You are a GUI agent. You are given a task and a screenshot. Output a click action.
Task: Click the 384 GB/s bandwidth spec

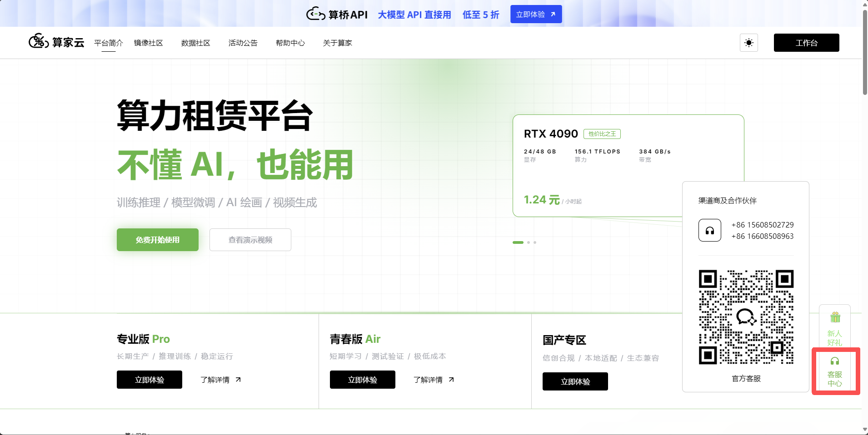655,152
